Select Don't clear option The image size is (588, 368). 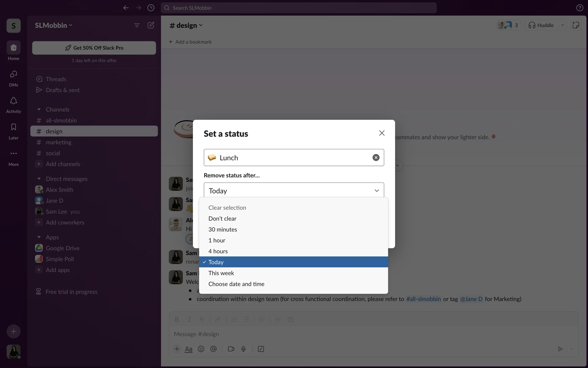[222, 219]
